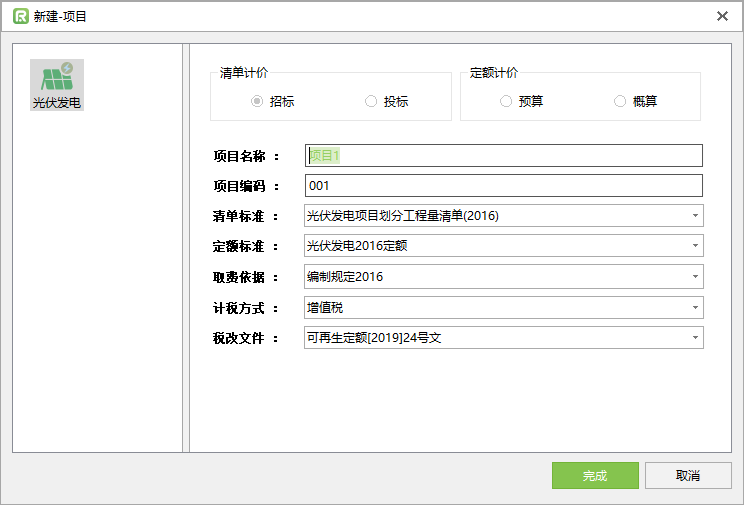Choose the 投标 radio option

point(371,101)
